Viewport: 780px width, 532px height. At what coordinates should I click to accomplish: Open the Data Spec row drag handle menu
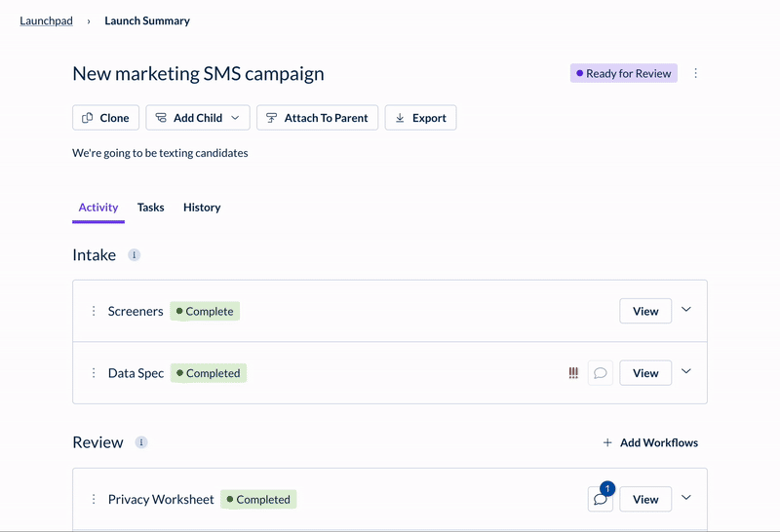tap(94, 373)
